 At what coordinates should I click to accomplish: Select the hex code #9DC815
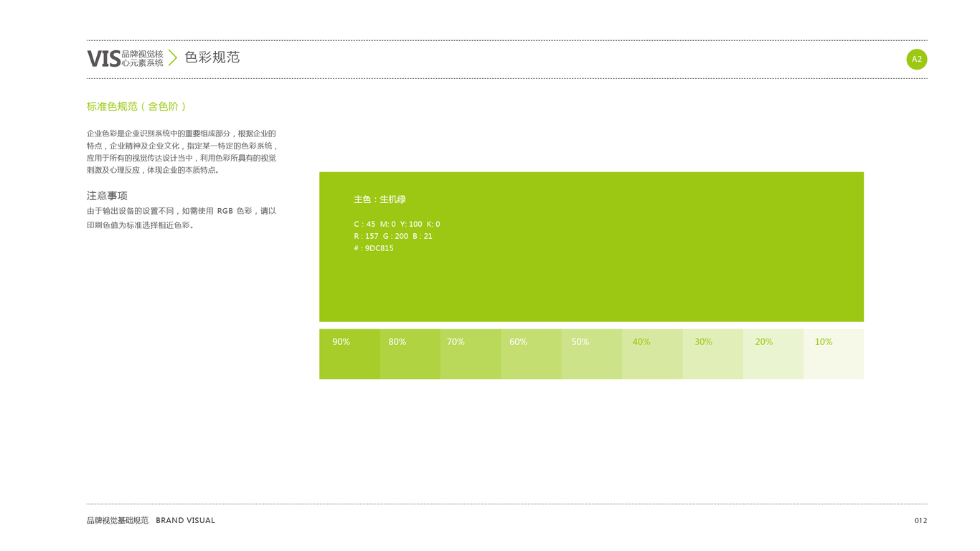click(374, 248)
